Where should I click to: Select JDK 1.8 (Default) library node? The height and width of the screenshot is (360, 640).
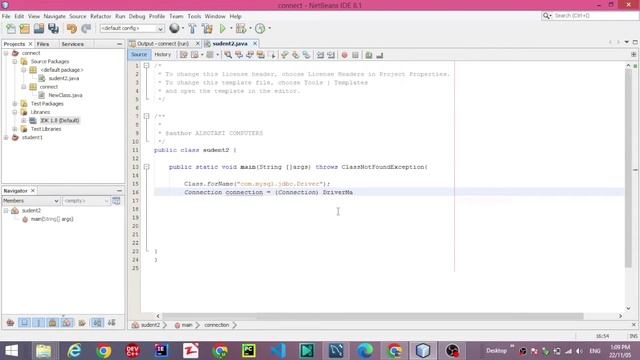click(x=60, y=120)
